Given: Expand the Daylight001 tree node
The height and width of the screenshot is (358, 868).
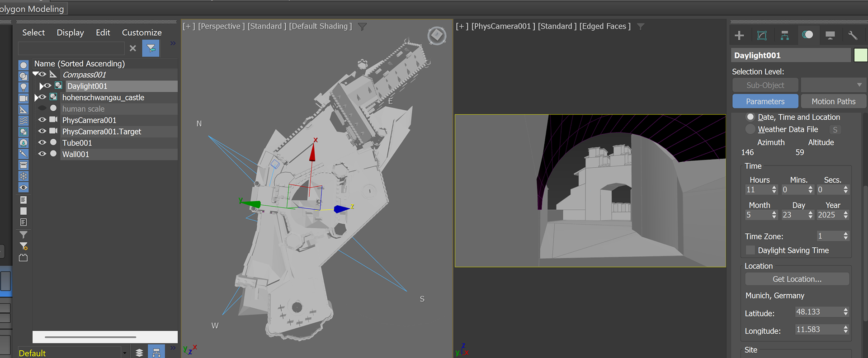Looking at the screenshot, I should click(x=41, y=86).
